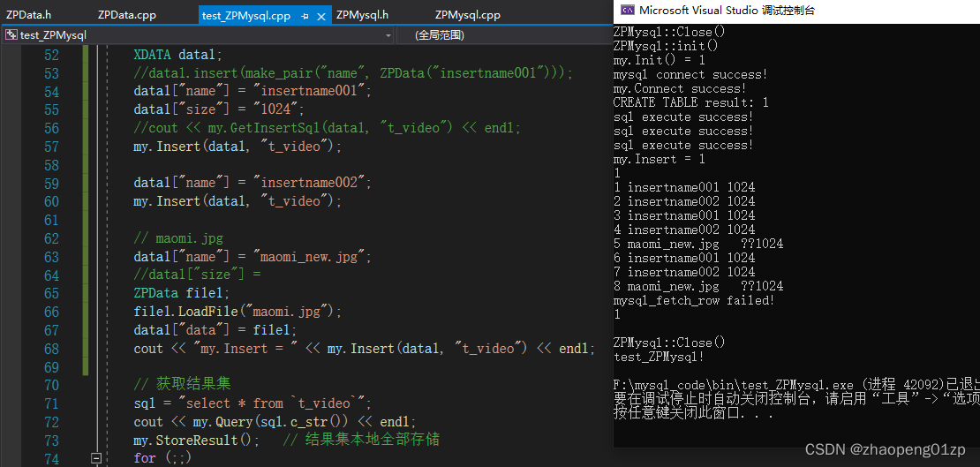Click the select * from `t_video` line

253,403
